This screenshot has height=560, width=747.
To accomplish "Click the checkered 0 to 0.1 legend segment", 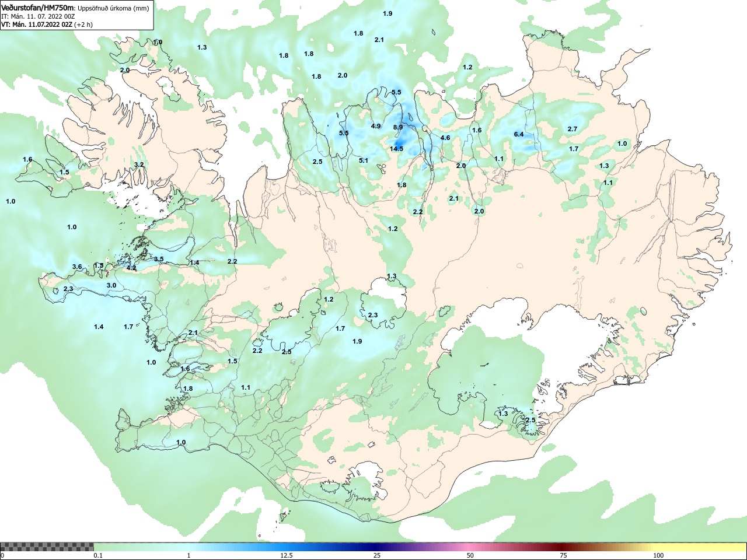I will 47,547.
